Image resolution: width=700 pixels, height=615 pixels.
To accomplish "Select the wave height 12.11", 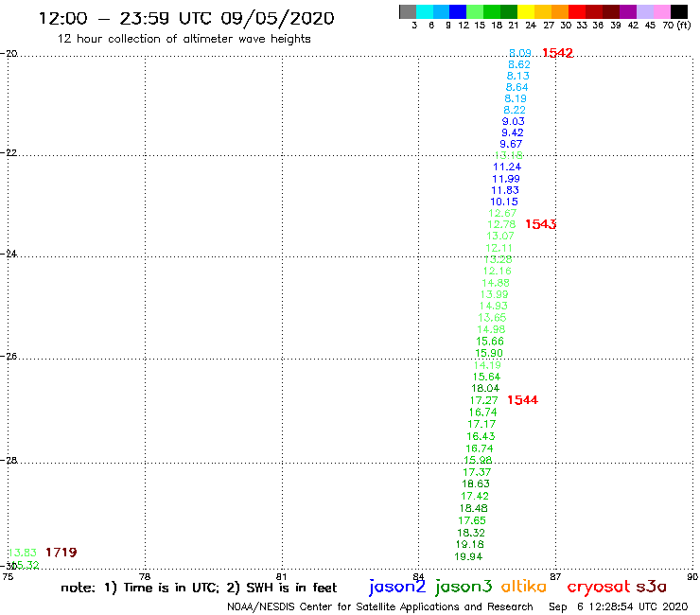I will tap(499, 248).
